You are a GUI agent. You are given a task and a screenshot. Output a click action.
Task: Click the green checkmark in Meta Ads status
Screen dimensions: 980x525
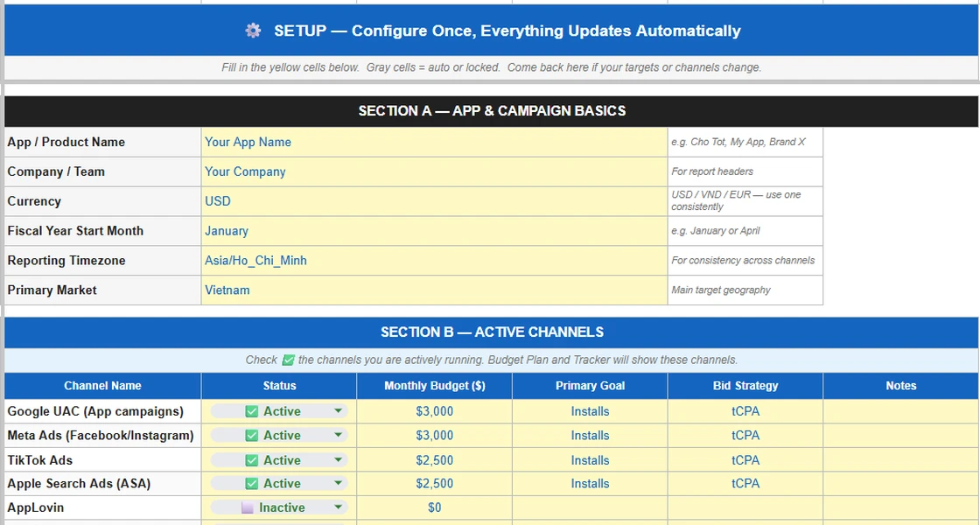point(251,436)
